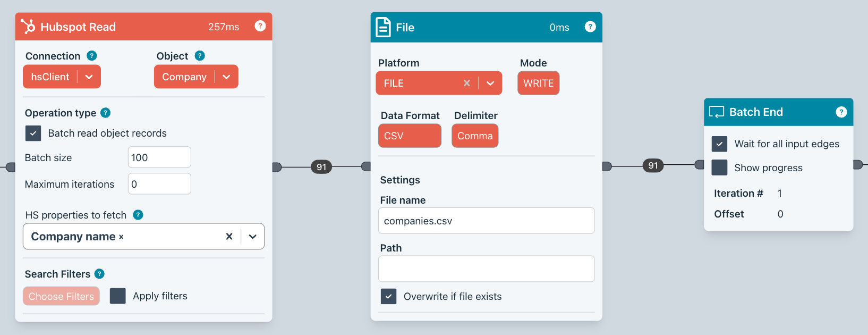Open the help icon next to Connection
This screenshot has height=335, width=868.
[x=92, y=56]
